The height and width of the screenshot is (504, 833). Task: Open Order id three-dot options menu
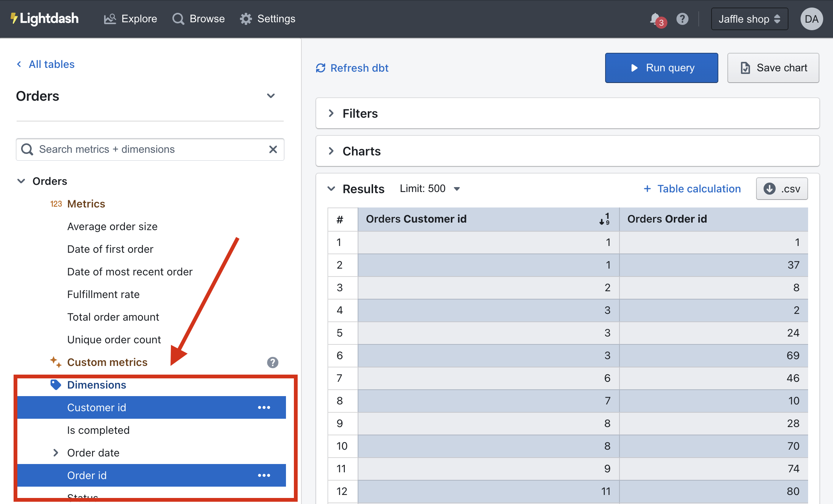[264, 475]
